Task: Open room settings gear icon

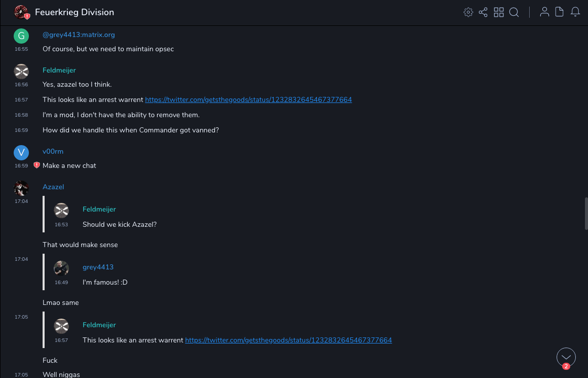Action: [x=468, y=12]
